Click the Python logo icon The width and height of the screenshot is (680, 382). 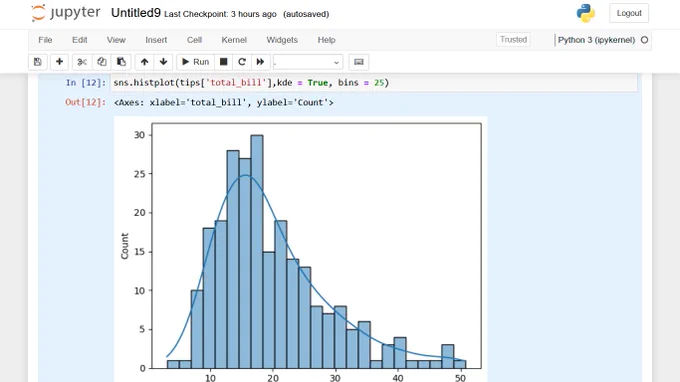585,13
